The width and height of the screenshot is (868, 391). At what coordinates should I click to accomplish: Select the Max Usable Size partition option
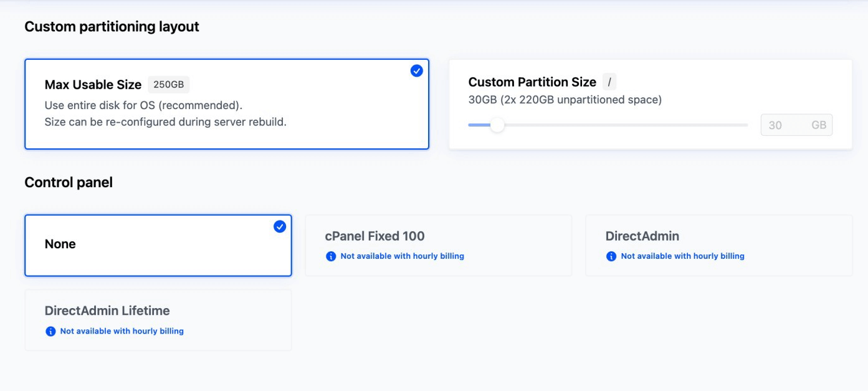pos(226,104)
